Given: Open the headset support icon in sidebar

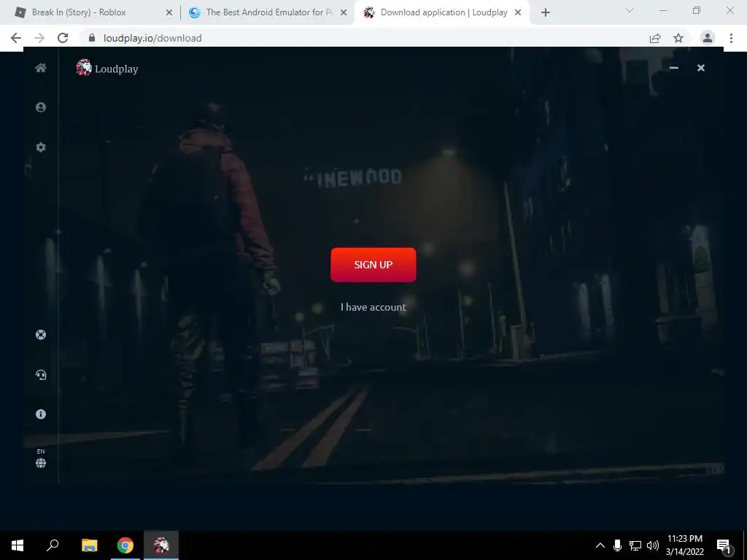Looking at the screenshot, I should 41,375.
